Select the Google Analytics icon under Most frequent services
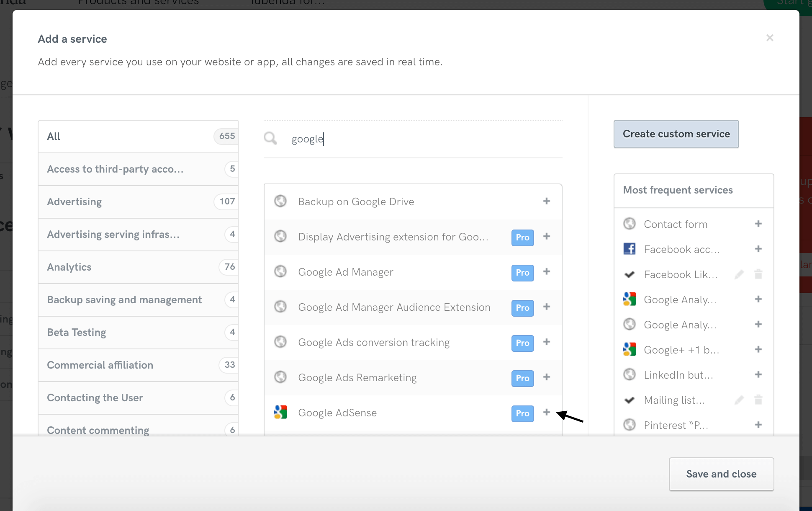The height and width of the screenshot is (511, 812). pos(630,299)
